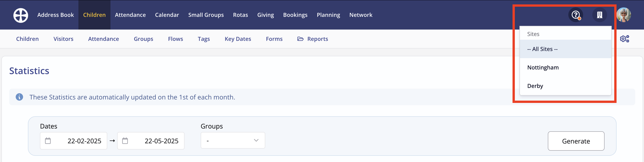Click the start date field 22-02-2025
Image resolution: width=644 pixels, height=162 pixels.
tap(74, 141)
